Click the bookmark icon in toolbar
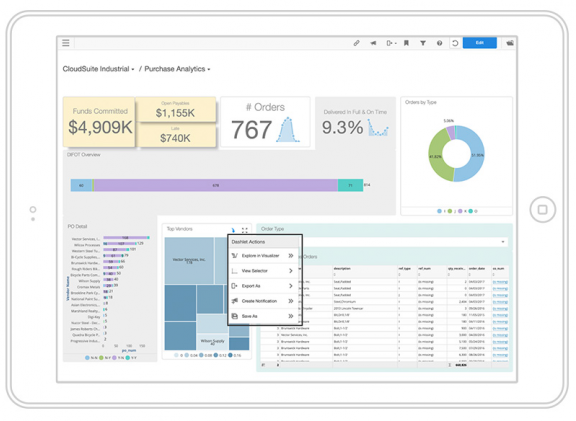 pos(406,43)
